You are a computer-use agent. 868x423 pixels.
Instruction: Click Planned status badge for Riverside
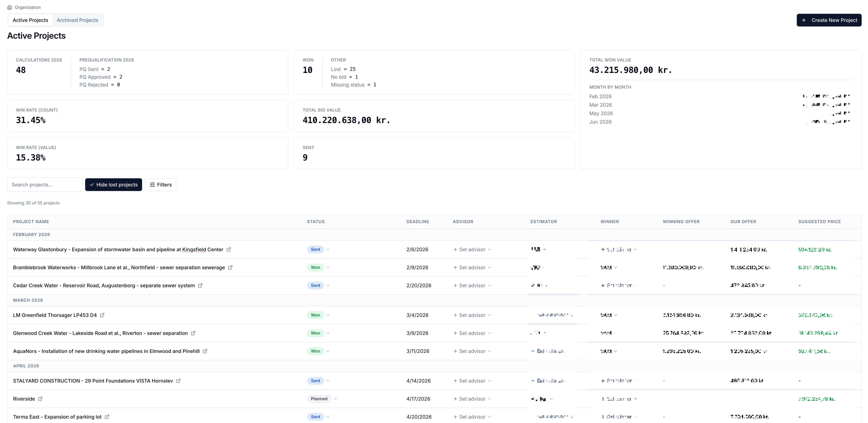(319, 399)
